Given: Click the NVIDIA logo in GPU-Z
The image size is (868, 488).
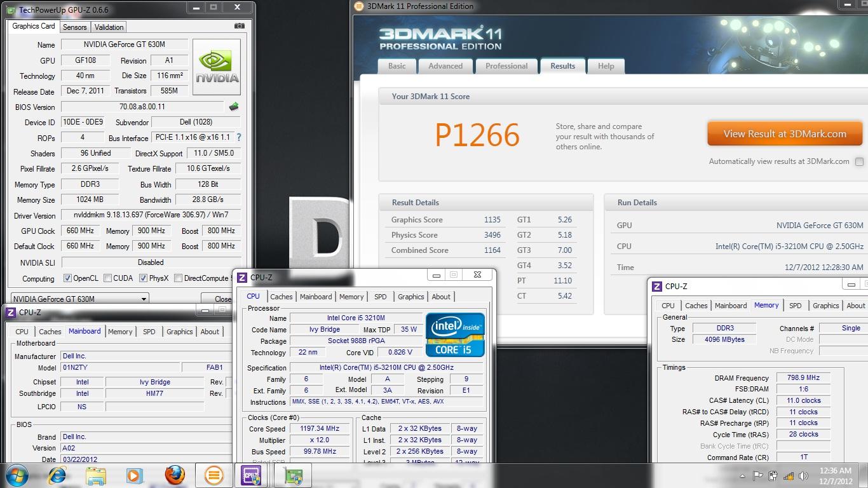Looking at the screenshot, I should coord(217,67).
